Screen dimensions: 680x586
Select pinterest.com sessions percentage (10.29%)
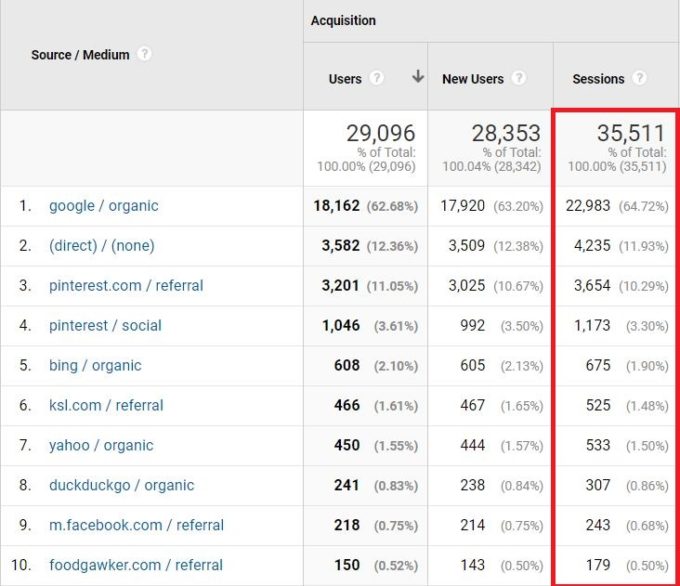(644, 286)
